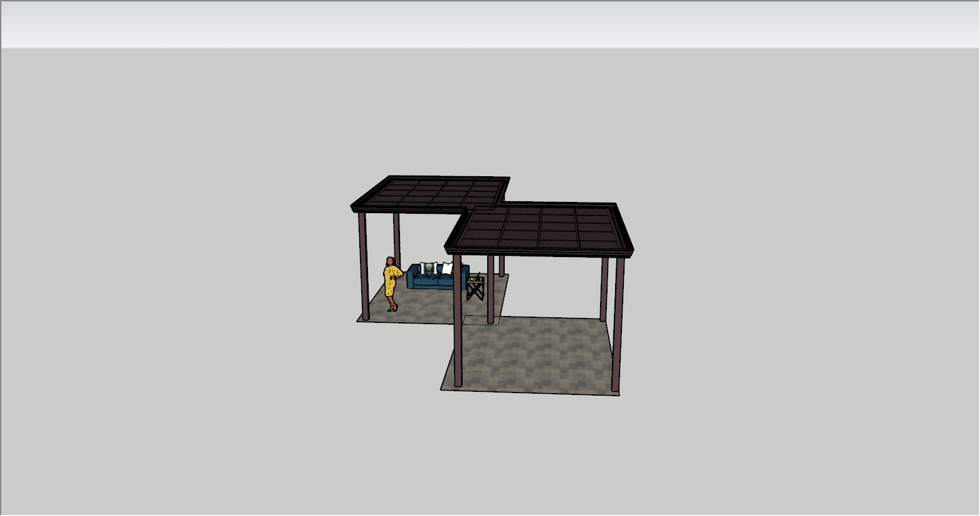980x516 pixels.
Task: Click the front paved stone floor
Action: (533, 359)
